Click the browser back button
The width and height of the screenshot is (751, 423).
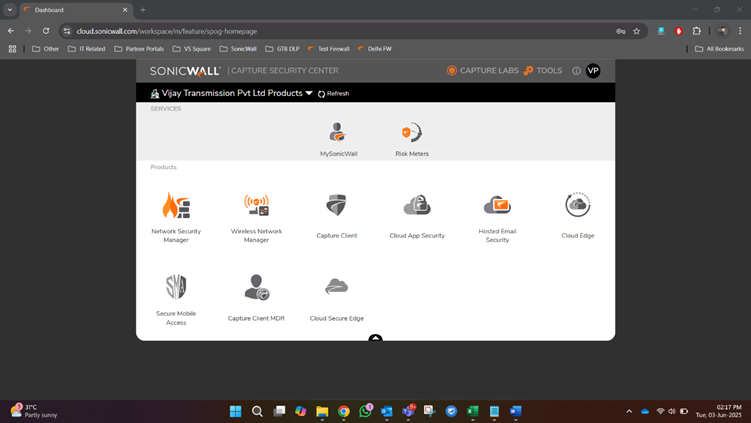[11, 31]
